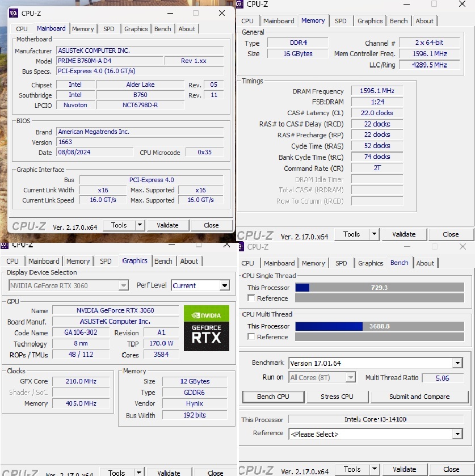
Task: Open Bench tab in Mainboard window
Action: (x=162, y=29)
